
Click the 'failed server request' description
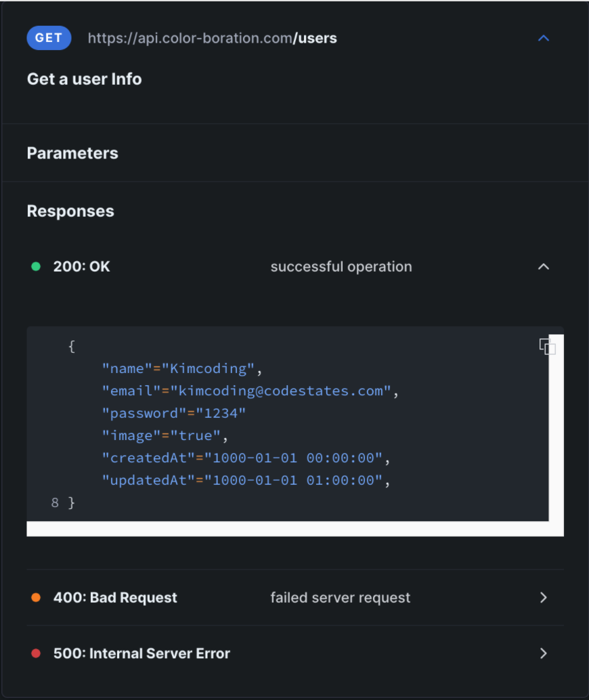[x=341, y=598]
